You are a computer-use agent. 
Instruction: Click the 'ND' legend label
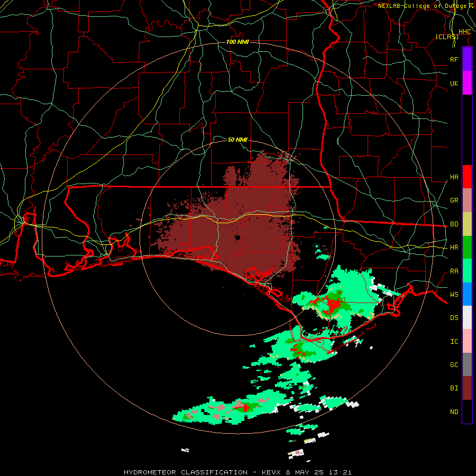coord(454,412)
